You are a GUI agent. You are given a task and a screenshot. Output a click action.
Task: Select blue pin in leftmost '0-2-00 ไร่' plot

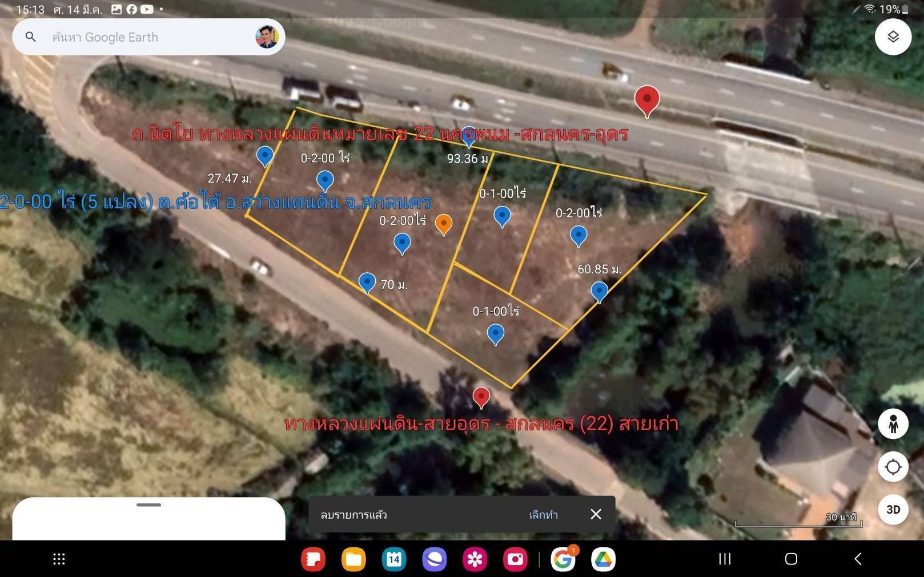click(325, 181)
